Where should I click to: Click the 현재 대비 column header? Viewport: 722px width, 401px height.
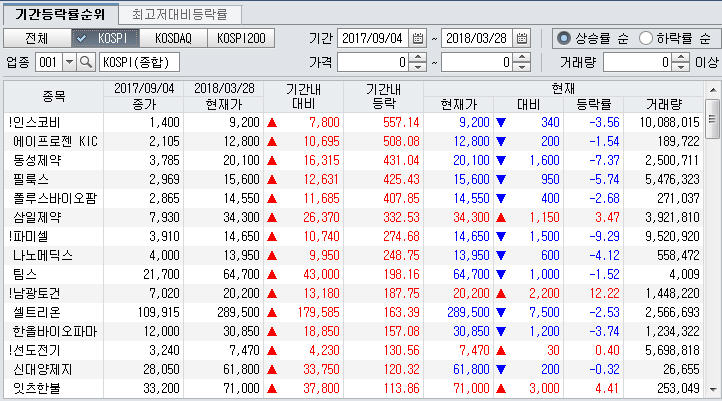pos(529,105)
